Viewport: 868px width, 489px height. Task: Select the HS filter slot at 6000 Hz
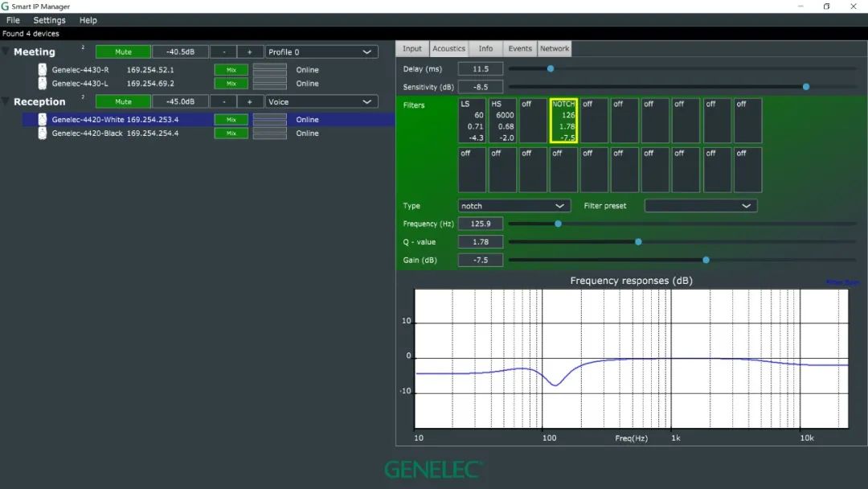pos(502,121)
